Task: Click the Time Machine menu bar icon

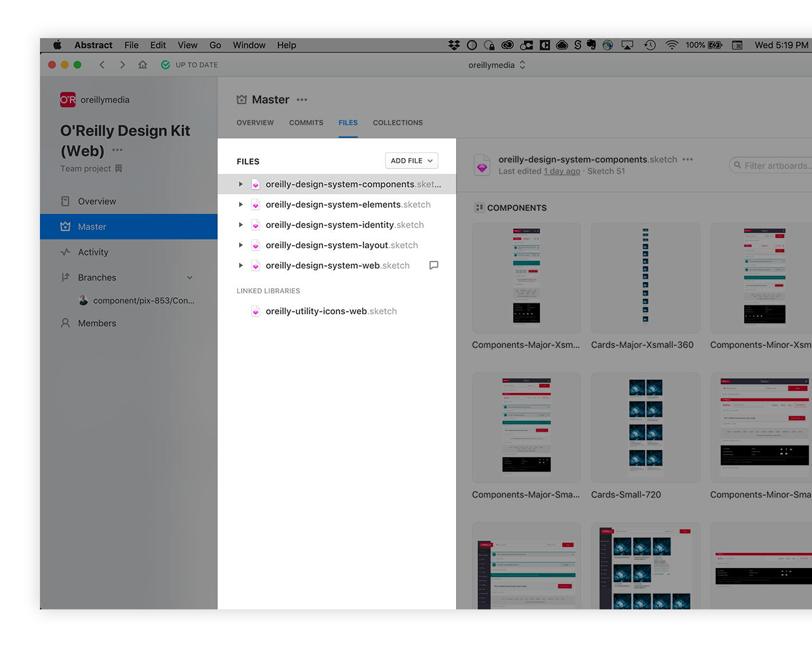Action: [x=650, y=45]
